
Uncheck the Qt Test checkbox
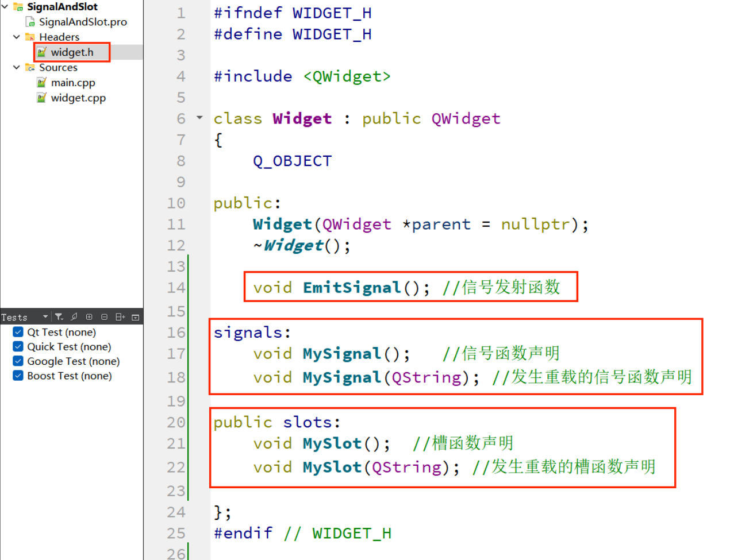point(18,332)
